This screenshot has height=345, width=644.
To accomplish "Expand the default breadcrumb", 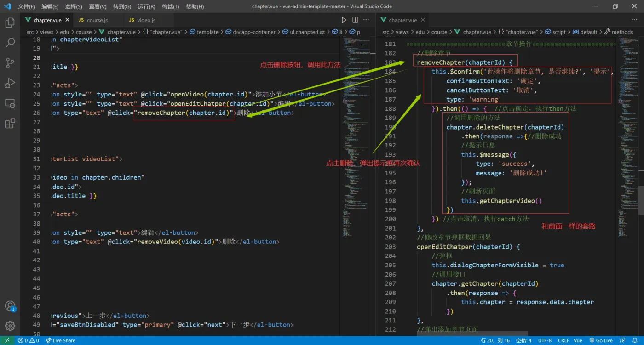I will 585,32.
